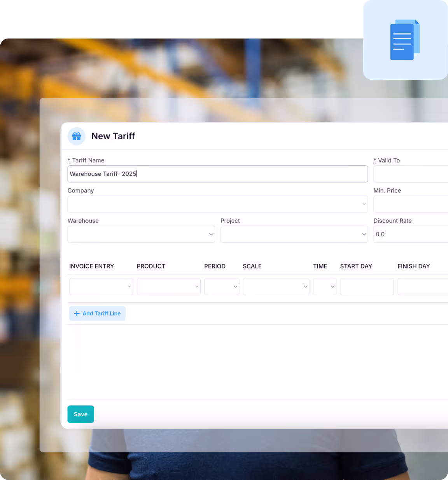Viewport: 448px width, 480px height.
Task: Click the Tariff Name input field
Action: (x=218, y=174)
